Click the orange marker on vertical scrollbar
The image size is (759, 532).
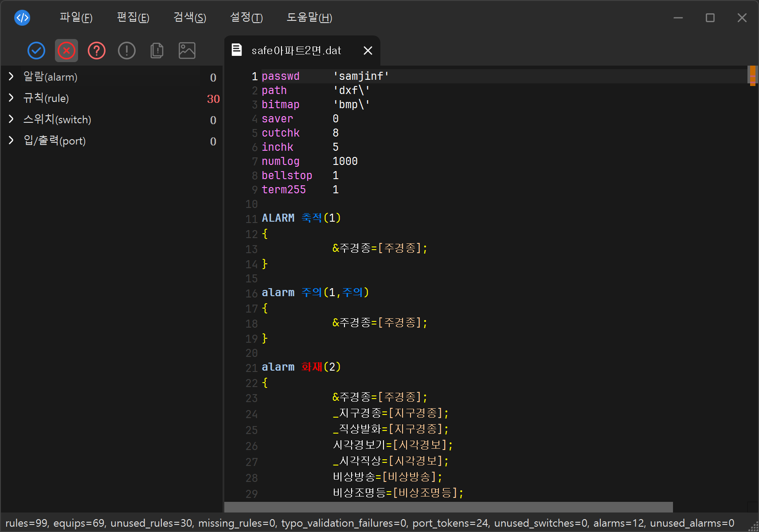coord(752,75)
